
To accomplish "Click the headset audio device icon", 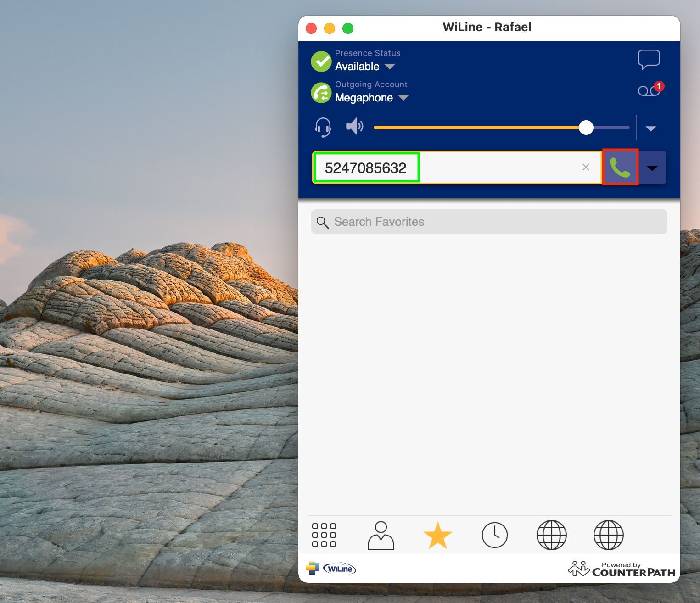I will [x=323, y=127].
